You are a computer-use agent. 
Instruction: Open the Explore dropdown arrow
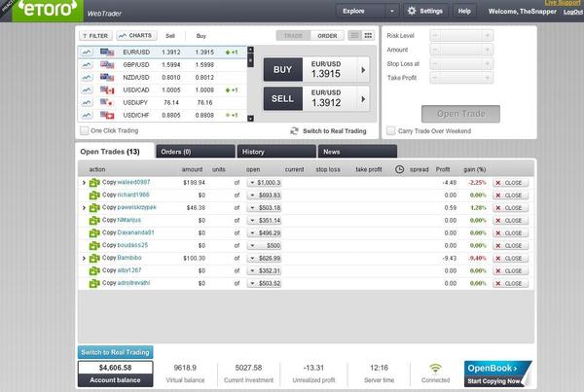point(392,11)
